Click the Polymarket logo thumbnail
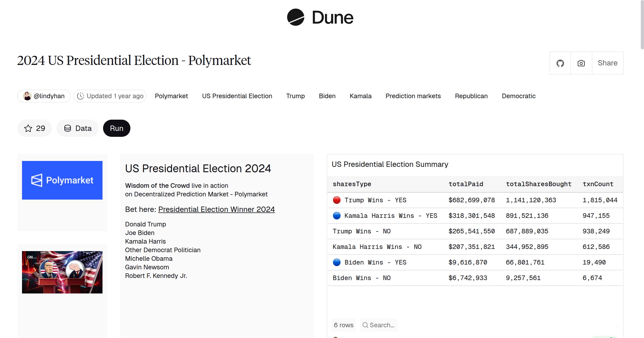Image resolution: width=644 pixels, height=338 pixels. click(x=62, y=180)
